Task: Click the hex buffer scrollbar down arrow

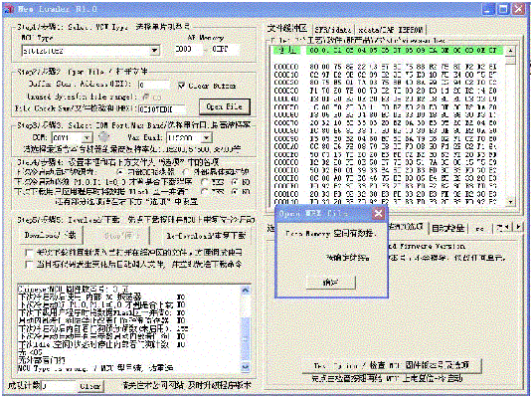Action: click(510, 202)
